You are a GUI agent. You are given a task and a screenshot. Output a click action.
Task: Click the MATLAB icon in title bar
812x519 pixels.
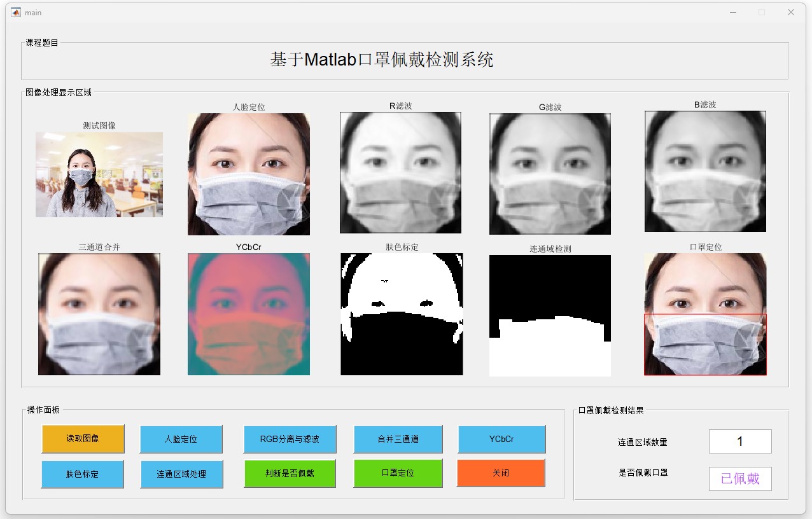16,12
